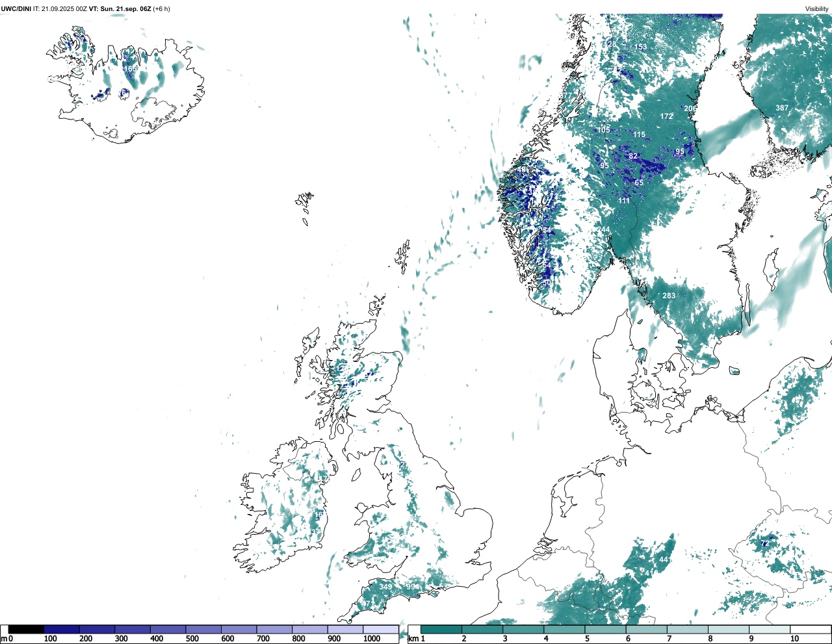This screenshot has height=644, width=832.
Task: Click visibility value '153' in northern Sweden
Action: [641, 47]
